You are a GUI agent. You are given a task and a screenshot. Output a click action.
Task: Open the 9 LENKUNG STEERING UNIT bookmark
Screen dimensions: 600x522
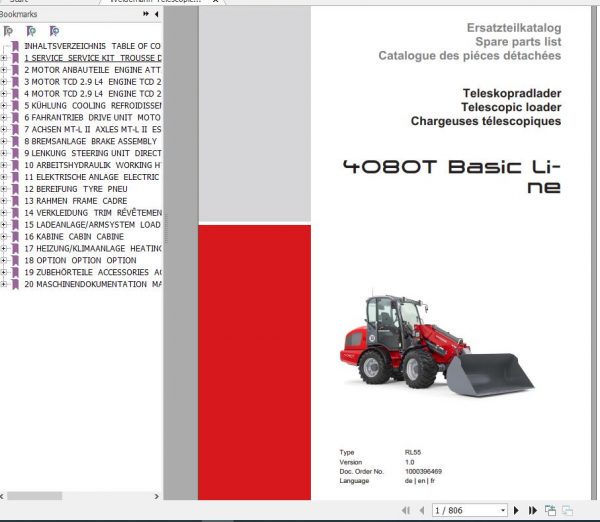coord(93,153)
